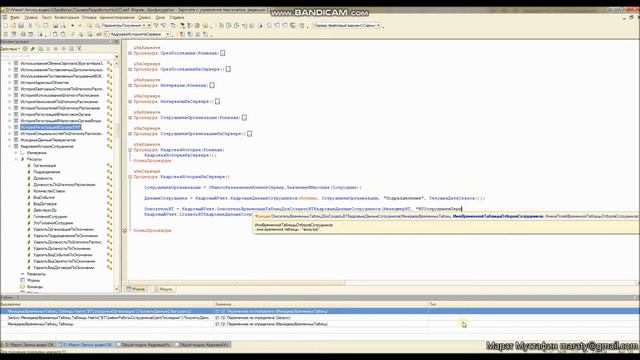
Task: Collapse the Ресурсы tree branch
Action: 16,159
